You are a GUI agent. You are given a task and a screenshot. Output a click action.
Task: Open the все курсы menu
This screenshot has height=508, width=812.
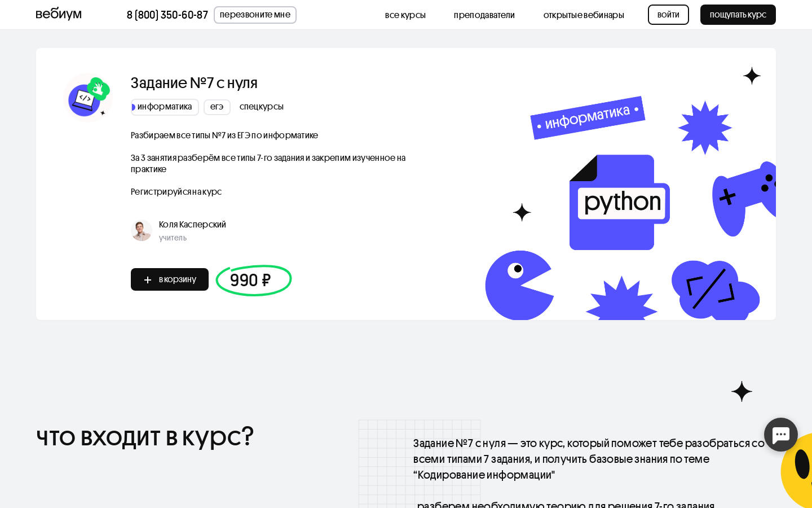[405, 15]
